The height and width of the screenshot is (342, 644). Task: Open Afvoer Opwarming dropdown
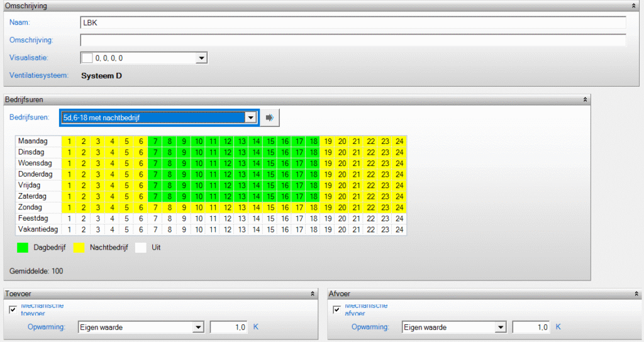[x=501, y=327]
